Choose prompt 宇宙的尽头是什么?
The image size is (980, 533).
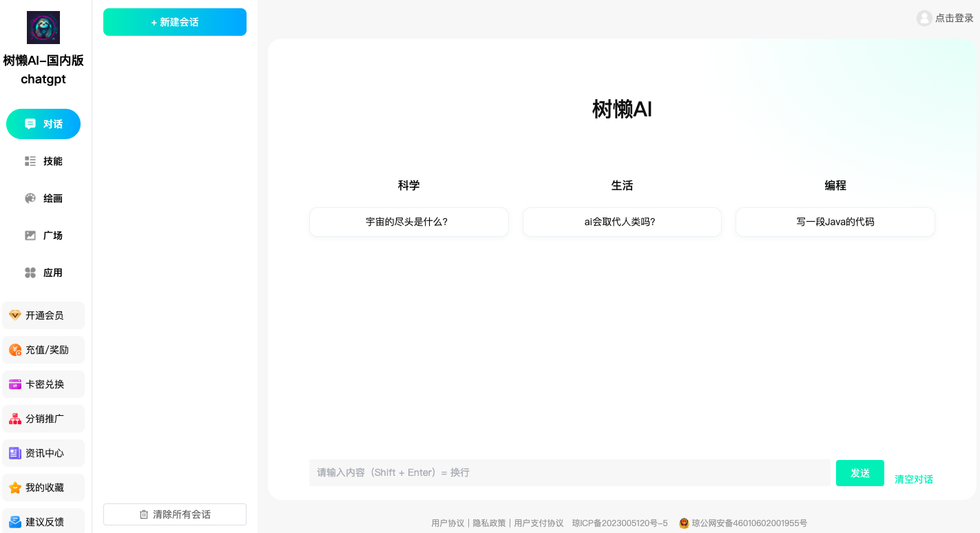(x=409, y=222)
